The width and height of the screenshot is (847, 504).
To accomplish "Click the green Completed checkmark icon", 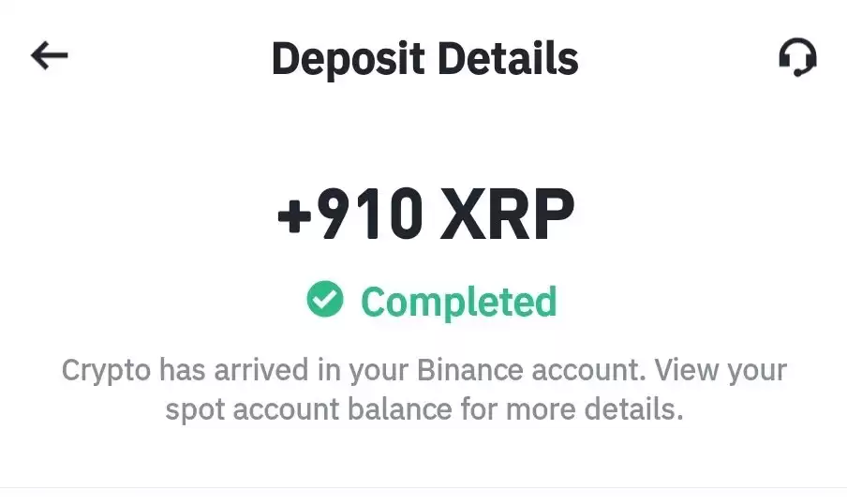I will 324,299.
